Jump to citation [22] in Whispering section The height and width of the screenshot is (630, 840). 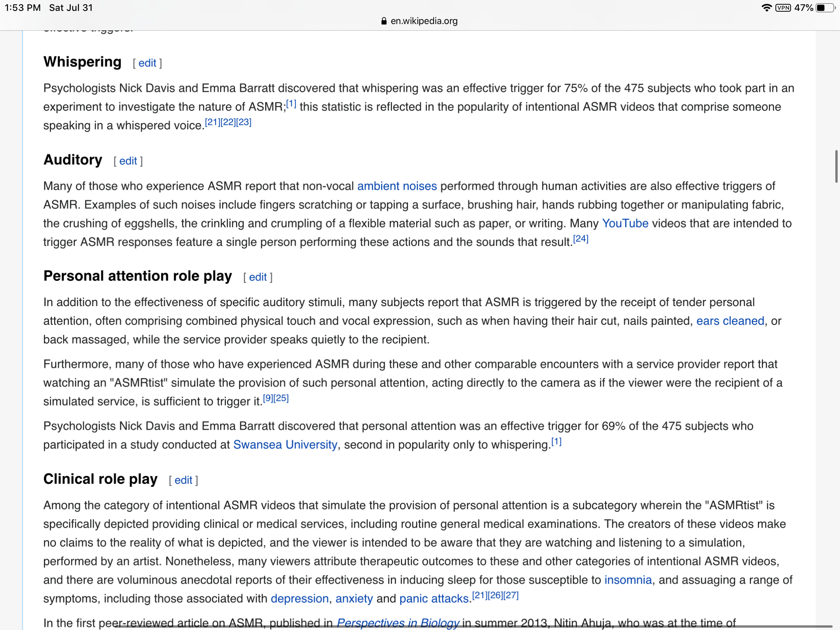coord(228,122)
